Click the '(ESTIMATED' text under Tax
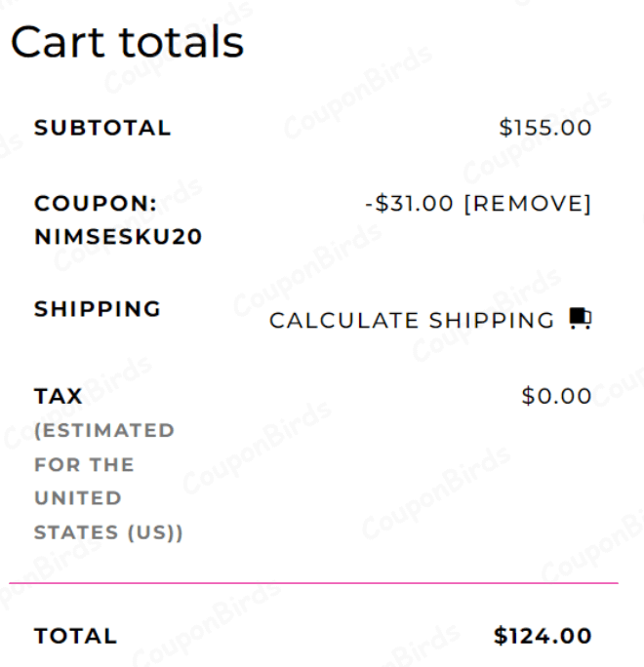Image resolution: width=644 pixels, height=667 pixels. (x=104, y=430)
